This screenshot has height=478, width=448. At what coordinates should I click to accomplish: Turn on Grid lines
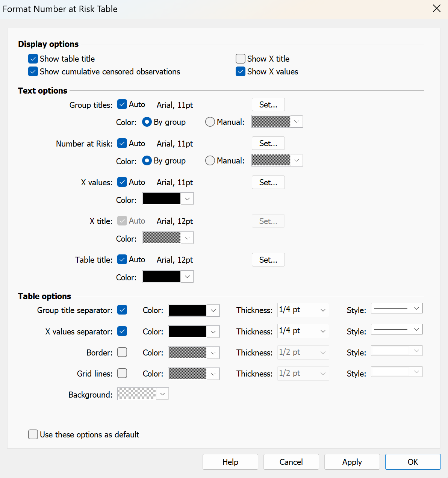(x=122, y=373)
